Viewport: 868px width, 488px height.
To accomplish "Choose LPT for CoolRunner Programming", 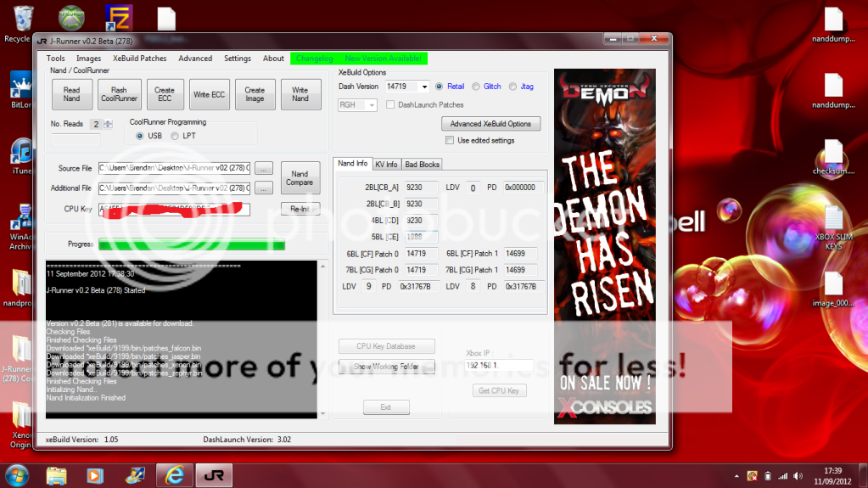I will click(x=175, y=136).
